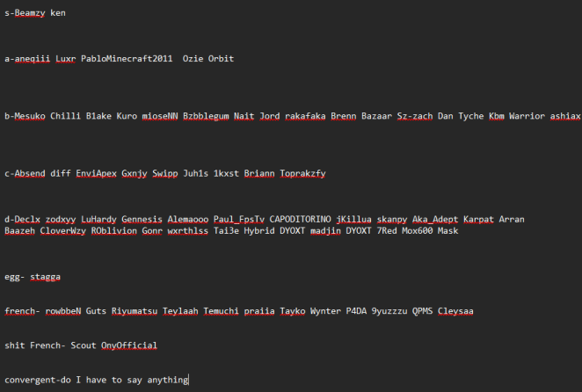
Task: Click the name 'EnviApex'
Action: point(96,173)
